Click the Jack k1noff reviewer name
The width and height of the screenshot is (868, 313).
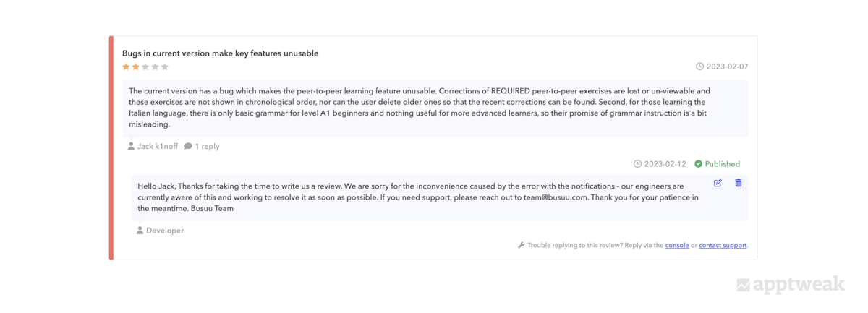[158, 146]
